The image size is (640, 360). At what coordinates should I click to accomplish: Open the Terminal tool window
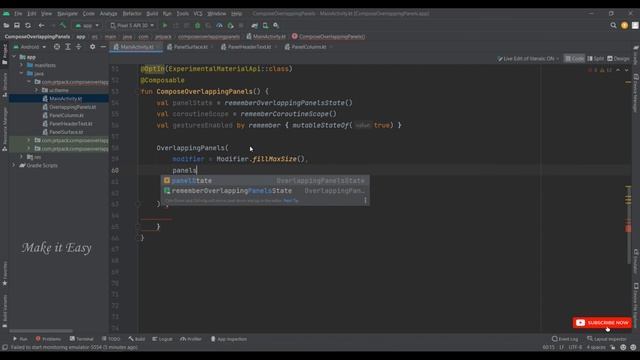[81, 339]
